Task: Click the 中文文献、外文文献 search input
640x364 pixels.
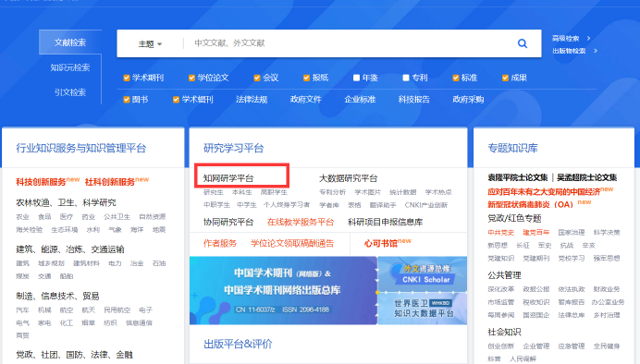Action: (347, 43)
